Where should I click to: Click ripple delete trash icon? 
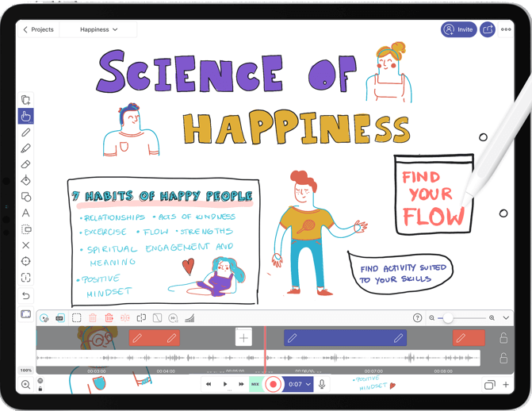[x=109, y=318]
